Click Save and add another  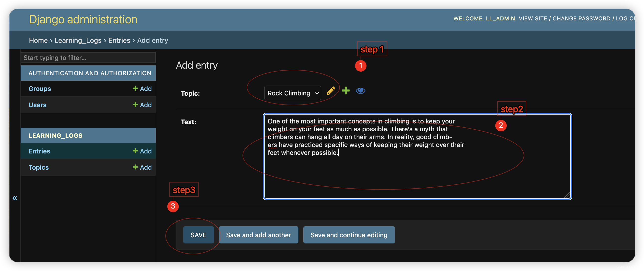258,235
